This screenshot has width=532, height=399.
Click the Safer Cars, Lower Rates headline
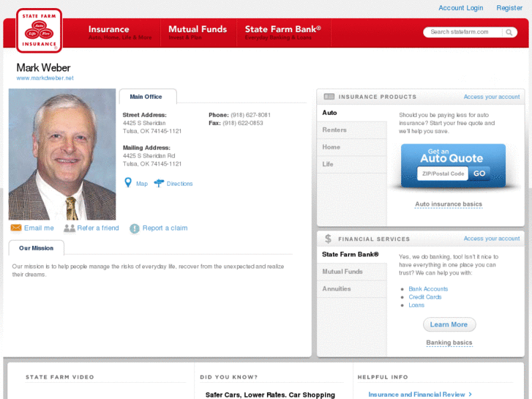pos(270,395)
